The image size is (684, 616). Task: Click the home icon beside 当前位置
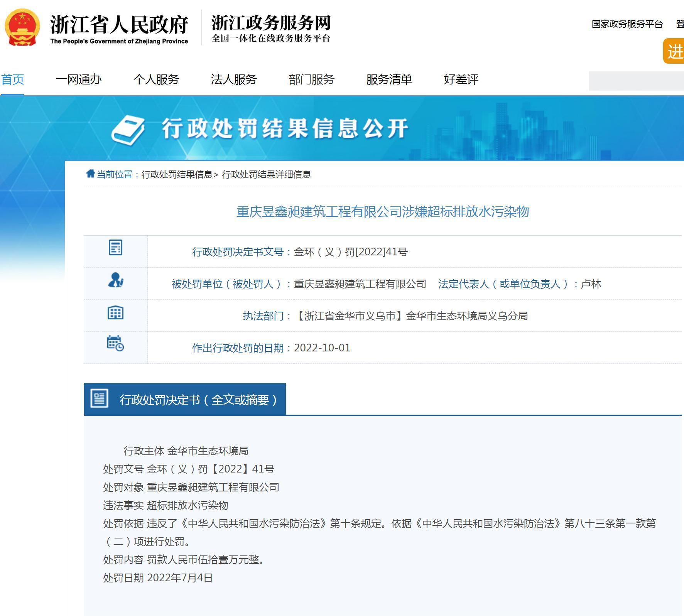pyautogui.click(x=90, y=174)
